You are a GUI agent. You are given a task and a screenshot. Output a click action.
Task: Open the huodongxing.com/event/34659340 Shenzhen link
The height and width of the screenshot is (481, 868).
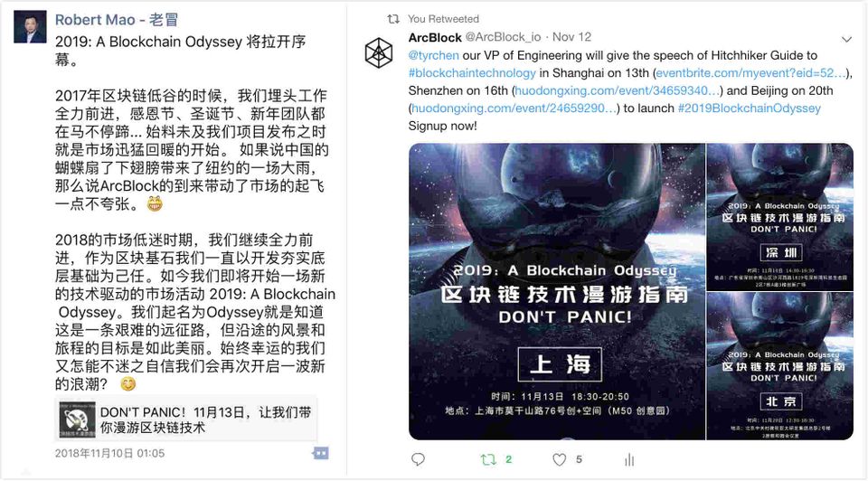pyautogui.click(x=618, y=90)
